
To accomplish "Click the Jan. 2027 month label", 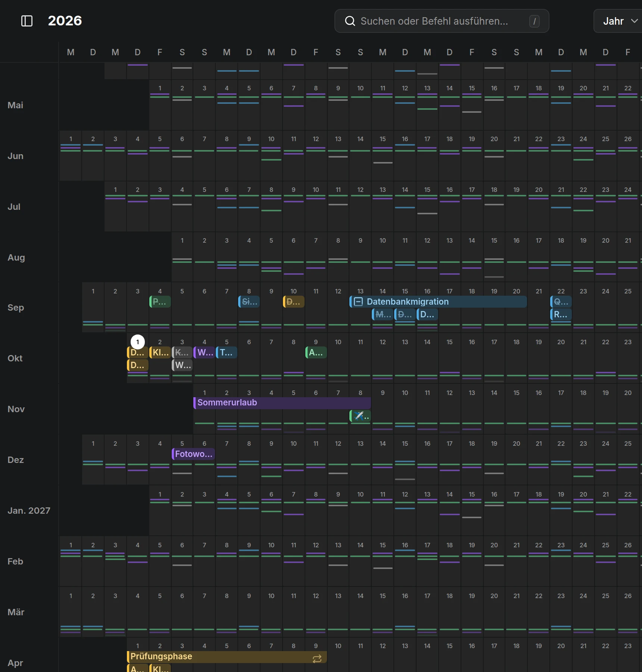I will coord(29,511).
